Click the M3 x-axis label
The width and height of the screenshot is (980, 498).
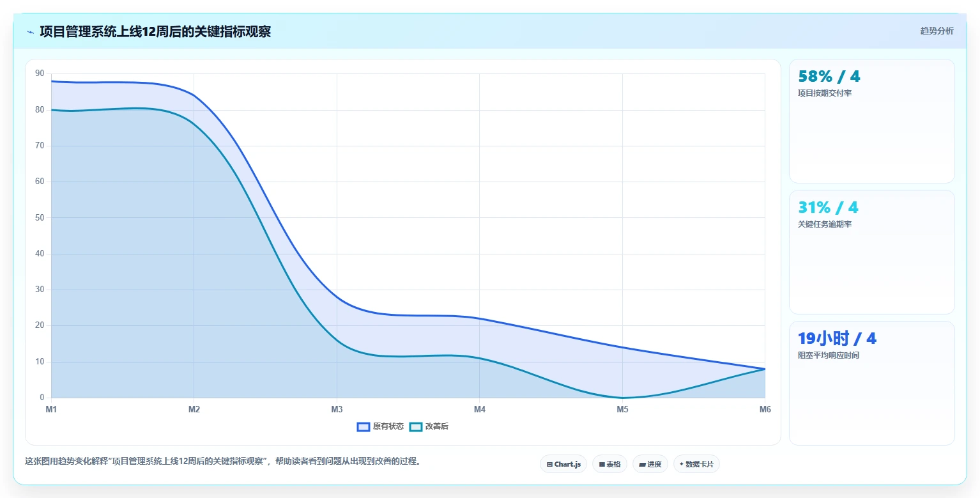[337, 409]
